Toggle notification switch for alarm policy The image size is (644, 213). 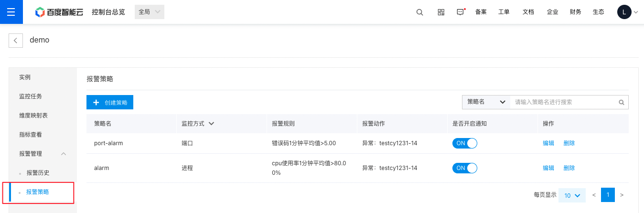pyautogui.click(x=465, y=168)
